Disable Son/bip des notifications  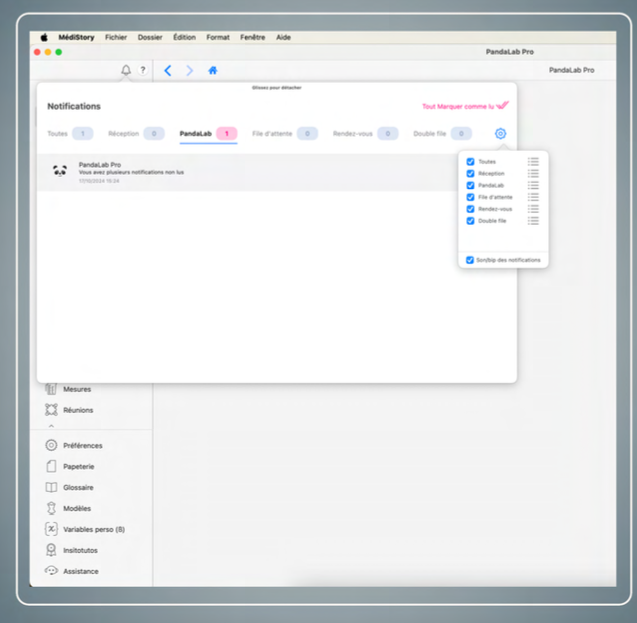[470, 260]
